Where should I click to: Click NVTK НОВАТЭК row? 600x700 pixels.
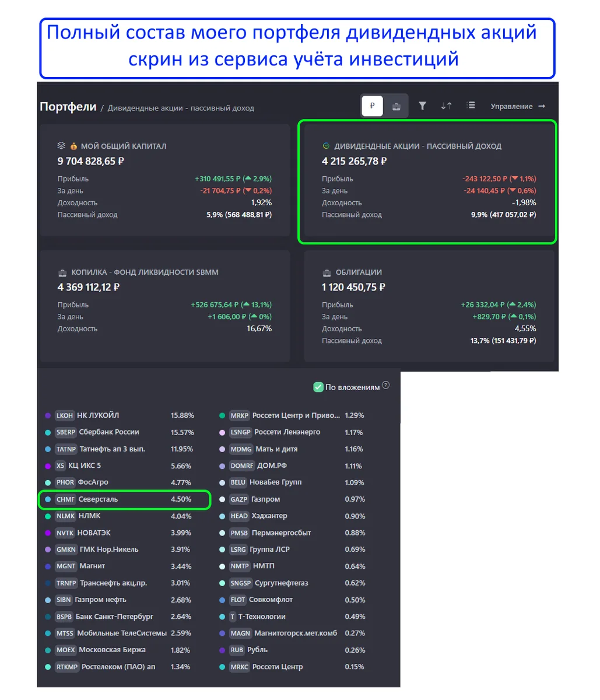pos(119,533)
